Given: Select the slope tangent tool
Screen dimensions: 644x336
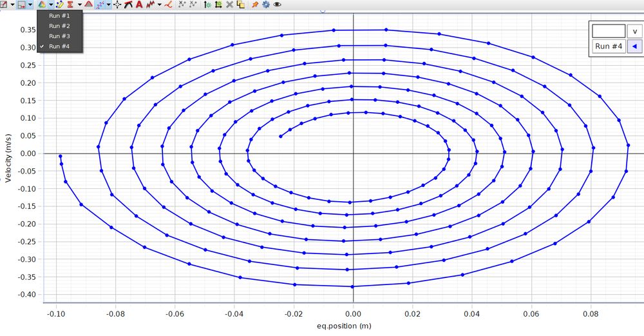Looking at the screenshot, I should [x=128, y=5].
